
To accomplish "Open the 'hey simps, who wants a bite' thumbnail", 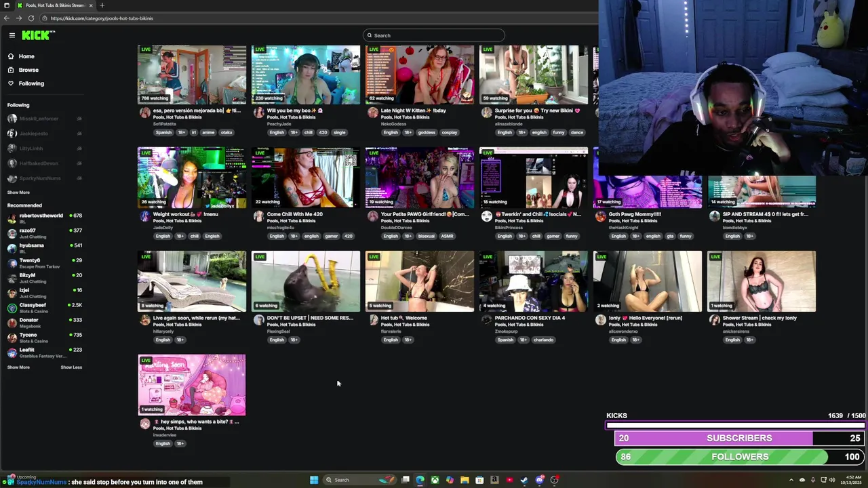I will pyautogui.click(x=192, y=385).
